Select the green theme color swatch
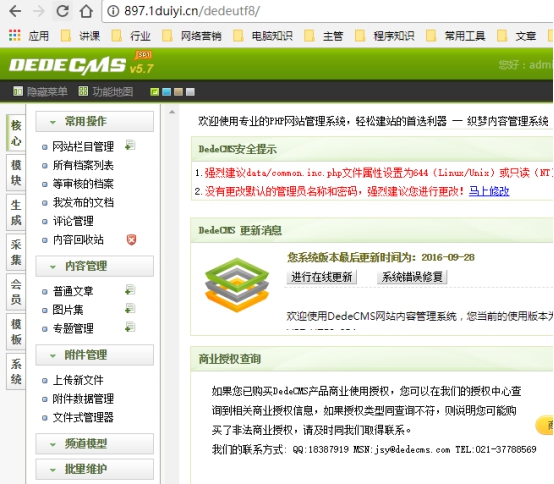 (154, 92)
